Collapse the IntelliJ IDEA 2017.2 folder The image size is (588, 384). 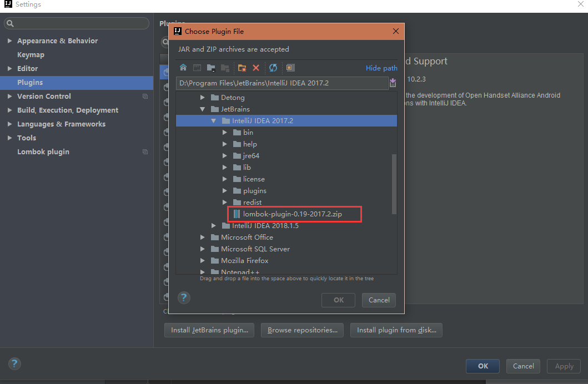(213, 120)
